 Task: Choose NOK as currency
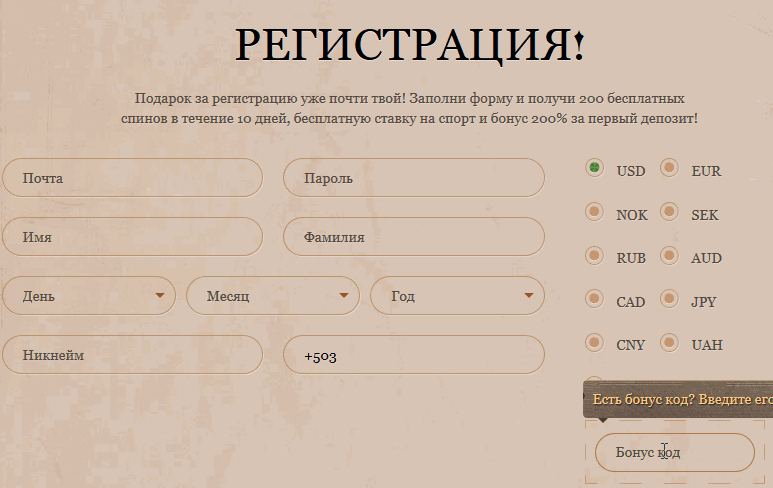tap(595, 212)
